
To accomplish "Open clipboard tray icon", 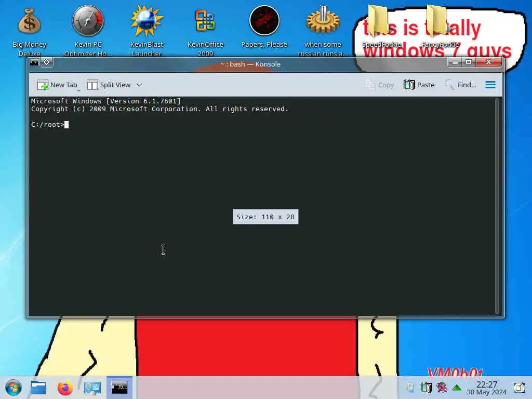I will point(426,388).
